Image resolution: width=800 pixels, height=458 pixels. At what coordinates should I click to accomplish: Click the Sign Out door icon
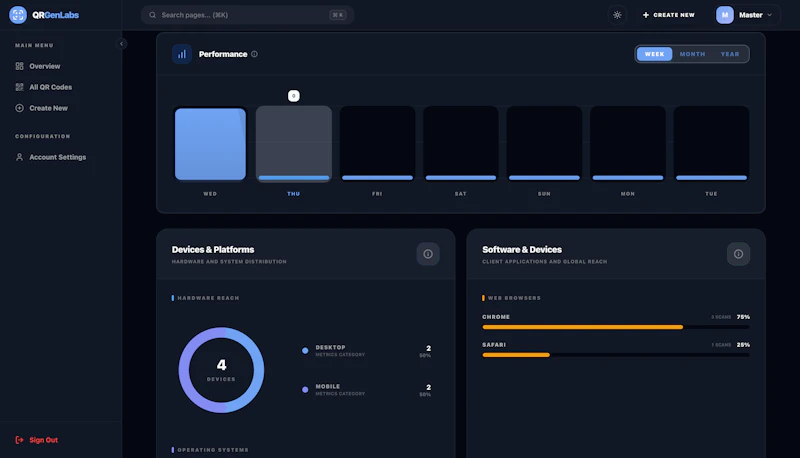click(19, 440)
